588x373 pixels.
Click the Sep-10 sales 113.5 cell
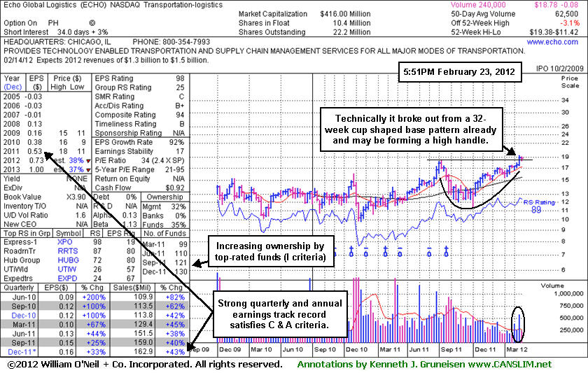(143, 307)
